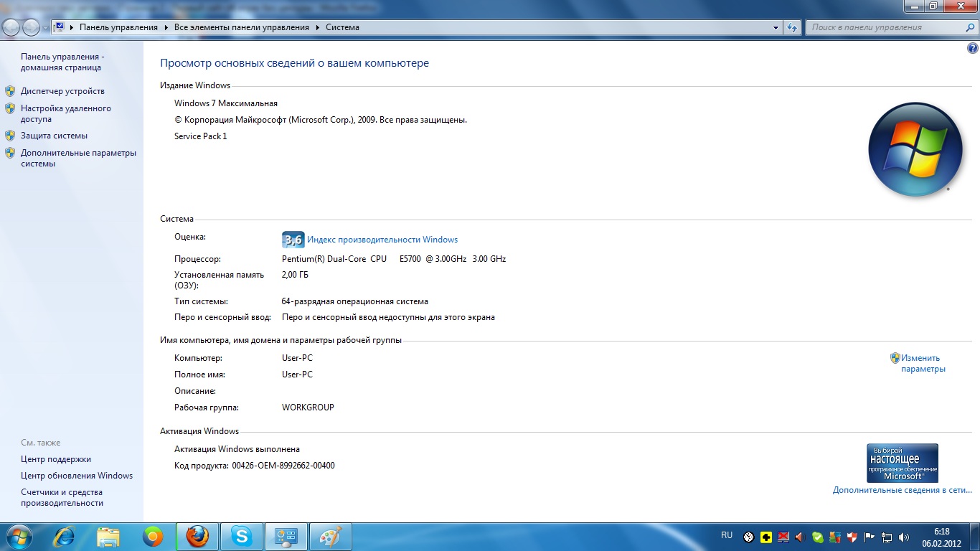Click the refresh button in address bar
This screenshot has width=980, height=551.
pos(792,27)
